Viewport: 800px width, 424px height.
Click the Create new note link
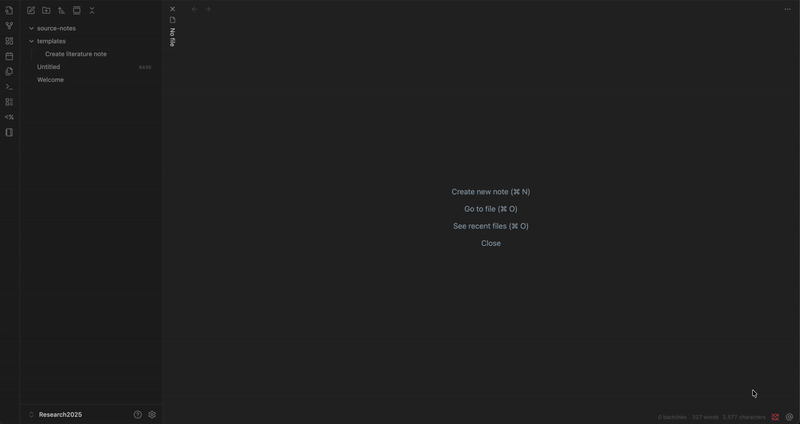point(490,192)
